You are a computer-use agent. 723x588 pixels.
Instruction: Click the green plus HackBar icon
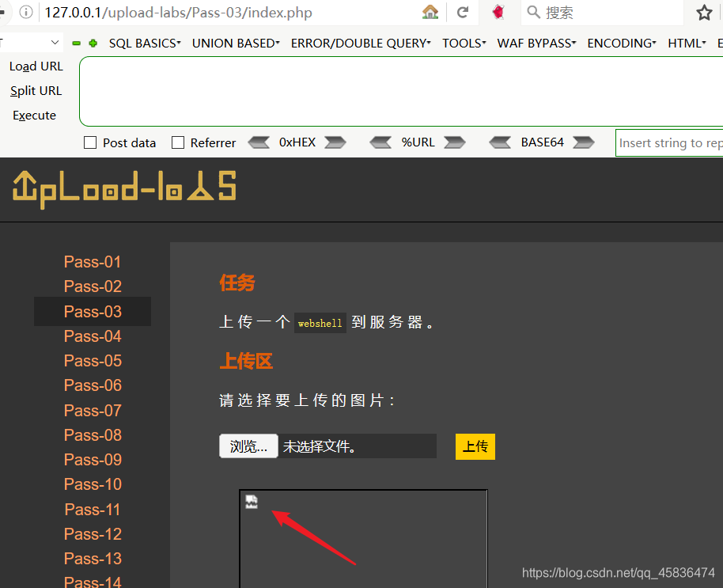93,44
